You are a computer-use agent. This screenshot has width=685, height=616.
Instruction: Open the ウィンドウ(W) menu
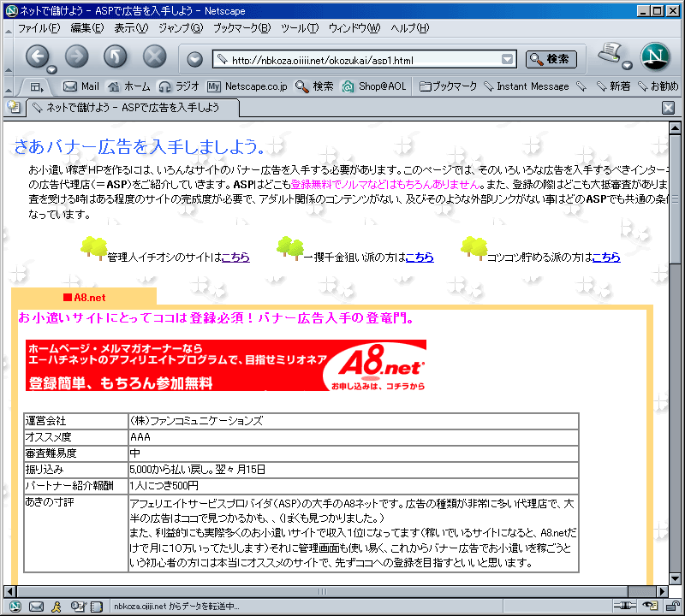pyautogui.click(x=354, y=28)
